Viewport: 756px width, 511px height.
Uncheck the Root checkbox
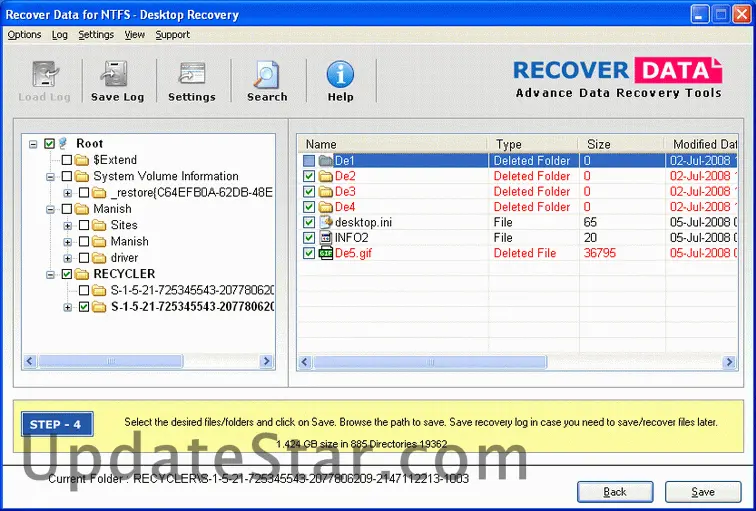pyautogui.click(x=49, y=144)
